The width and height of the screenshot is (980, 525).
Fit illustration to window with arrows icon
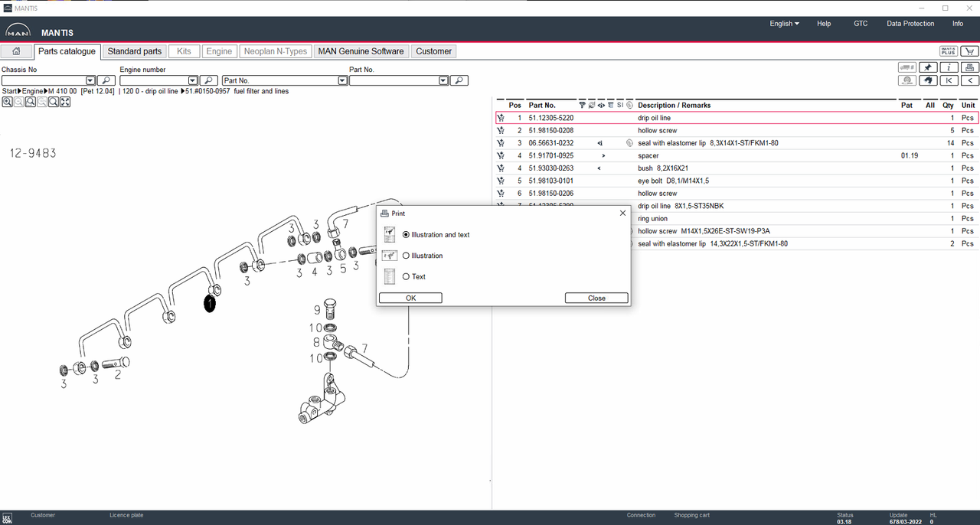[x=65, y=102]
